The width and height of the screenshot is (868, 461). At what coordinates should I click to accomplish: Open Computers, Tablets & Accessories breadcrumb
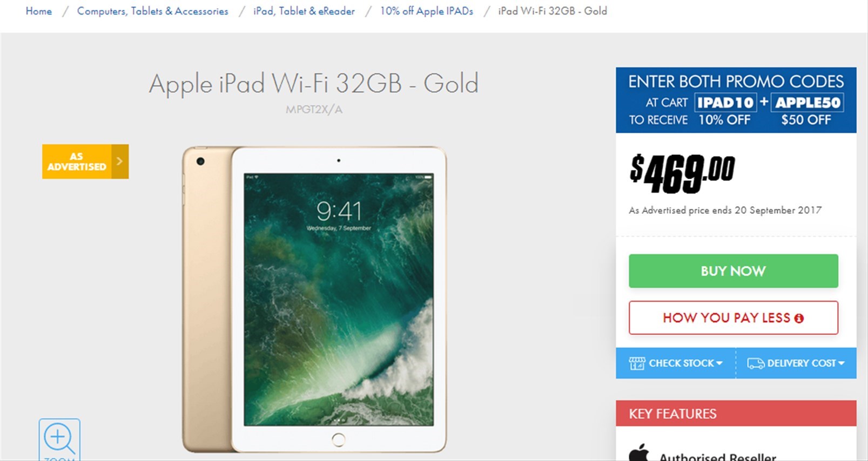153,11
